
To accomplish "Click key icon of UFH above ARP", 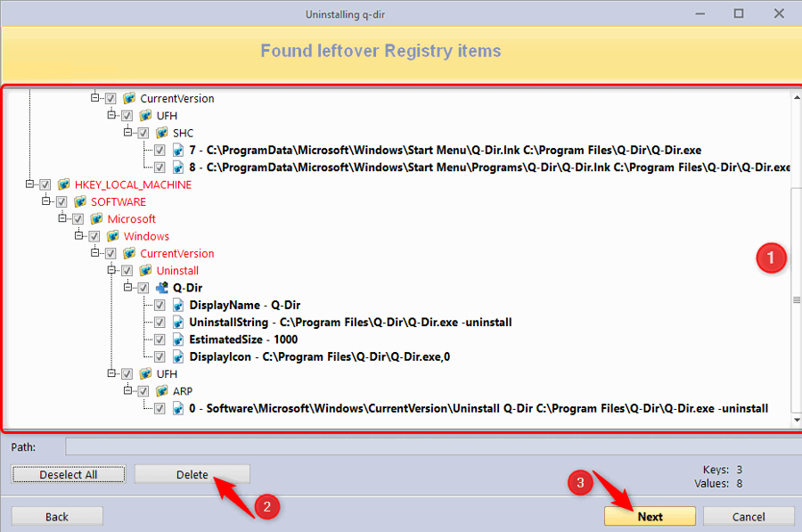I will [146, 373].
